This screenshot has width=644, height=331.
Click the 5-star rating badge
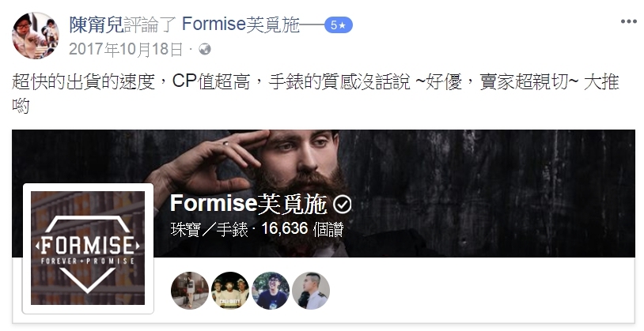(x=339, y=25)
